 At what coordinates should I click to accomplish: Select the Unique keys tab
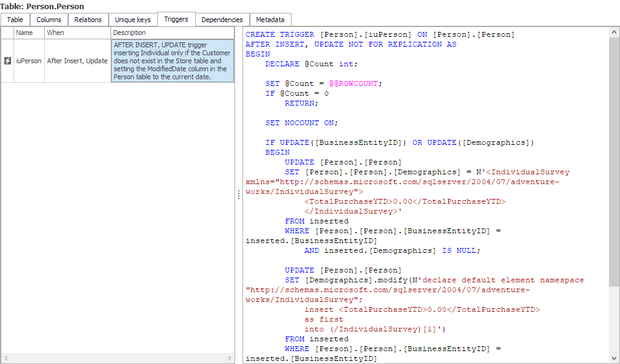(x=133, y=20)
